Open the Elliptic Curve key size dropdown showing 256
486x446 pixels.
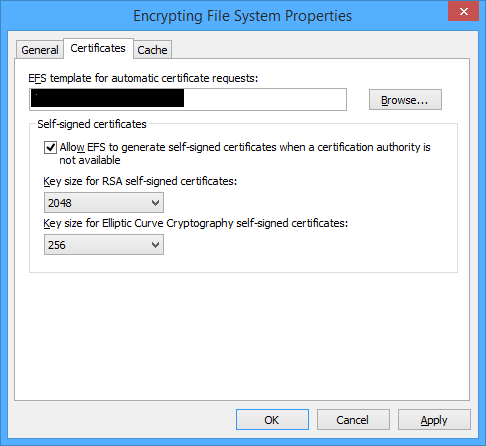click(x=104, y=245)
